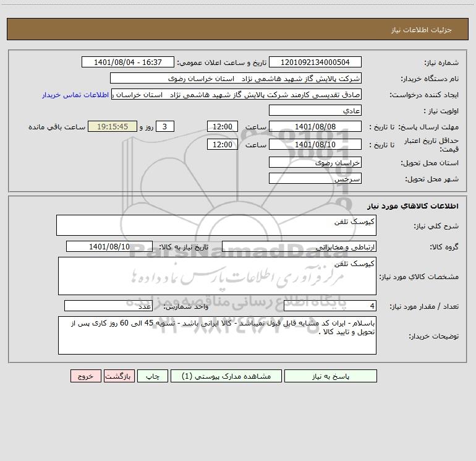Click the buyer notes توضیحات خریدار text area

click(x=217, y=335)
